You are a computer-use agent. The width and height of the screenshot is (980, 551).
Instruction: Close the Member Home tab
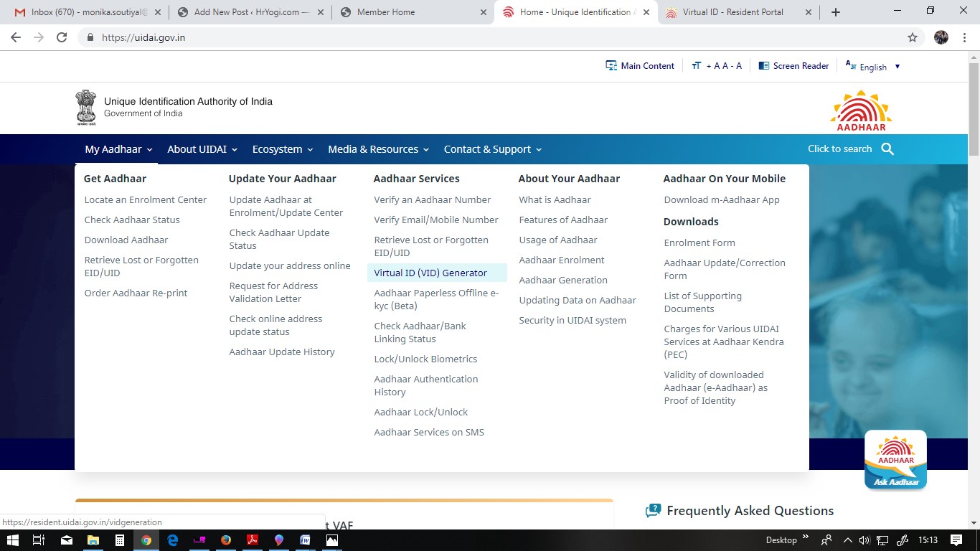click(x=484, y=12)
